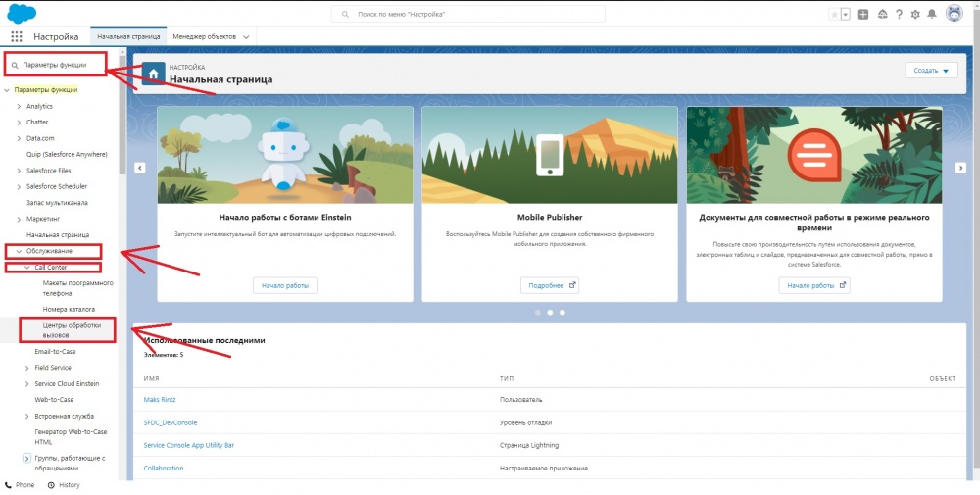Collapse the Обслуживание tree node
The height and width of the screenshot is (495, 980).
19,251
